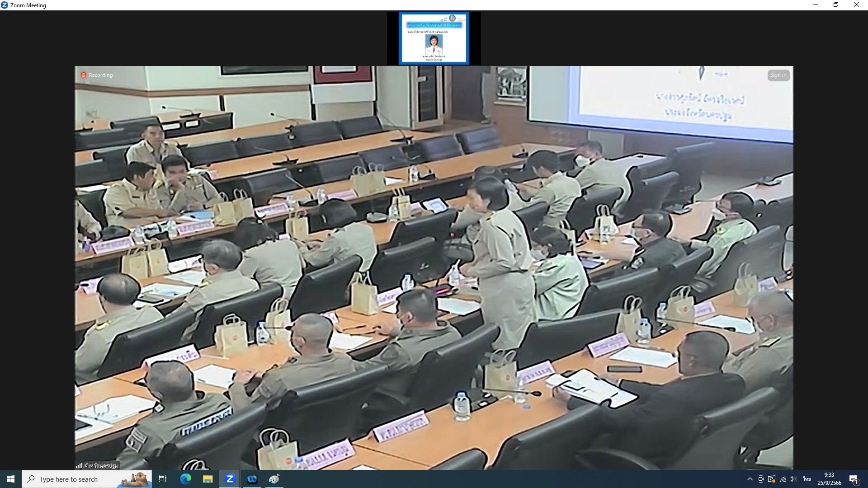Switch the ไทย input language indicator

[807, 479]
